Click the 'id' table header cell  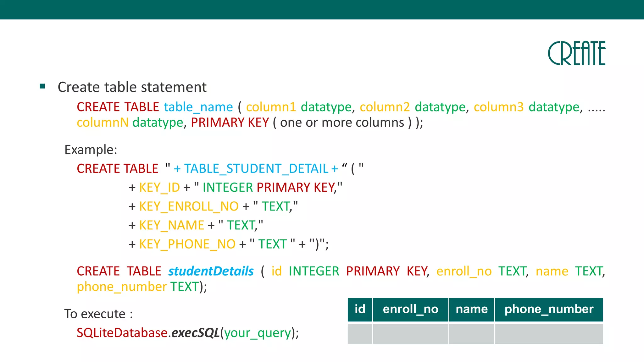[360, 310]
